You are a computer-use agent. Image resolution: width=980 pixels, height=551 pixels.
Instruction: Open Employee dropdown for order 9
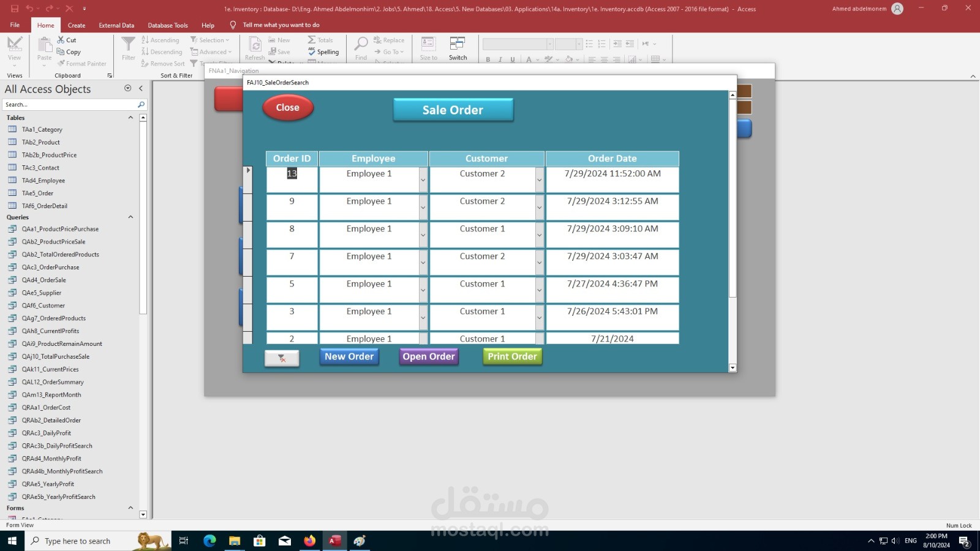pos(423,208)
